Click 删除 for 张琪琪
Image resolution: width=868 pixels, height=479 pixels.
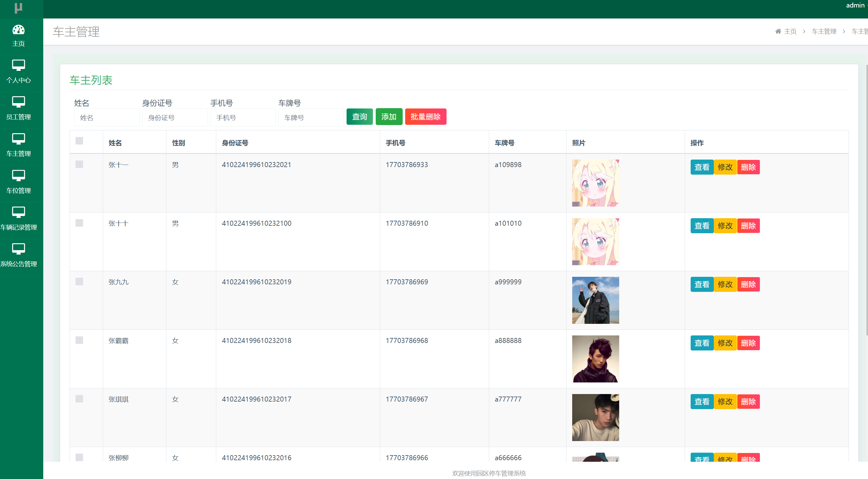[748, 402]
